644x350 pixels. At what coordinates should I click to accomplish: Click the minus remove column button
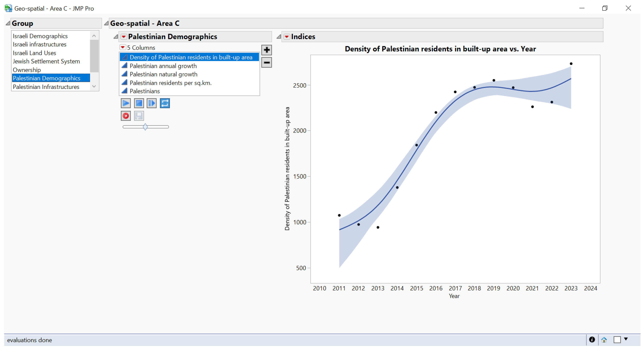point(266,62)
